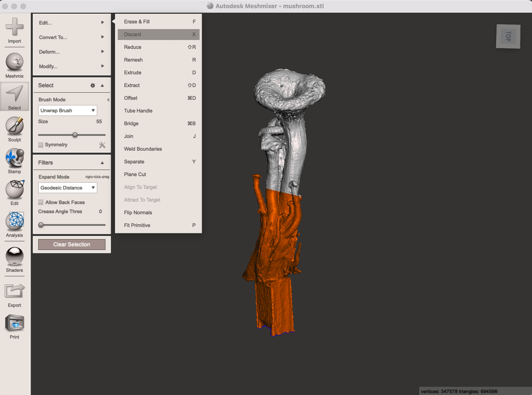Screen dimensions: 532x395
Task: Enable Allow Back Faces checkbox
Action: click(x=41, y=202)
